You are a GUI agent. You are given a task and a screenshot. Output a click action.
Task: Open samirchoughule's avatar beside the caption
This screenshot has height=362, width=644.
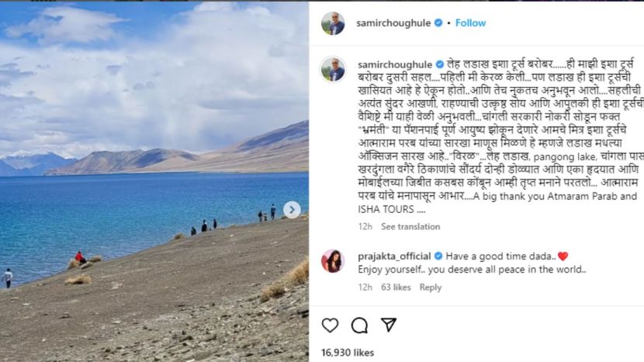point(333,69)
